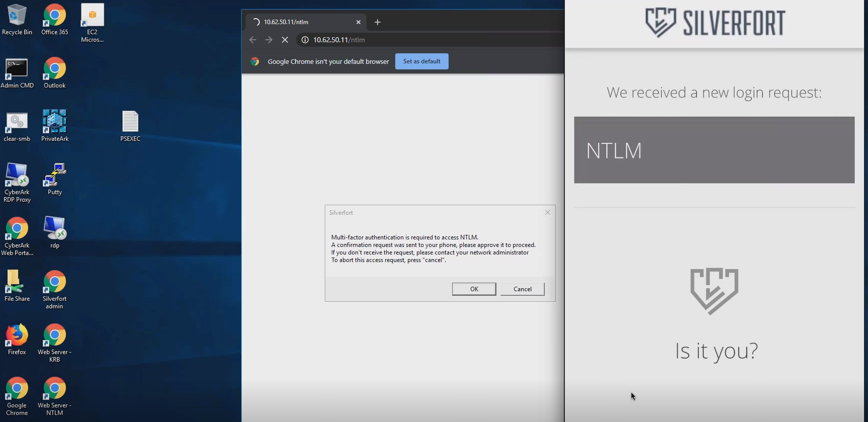Close the Silverfort dialog

pos(548,213)
